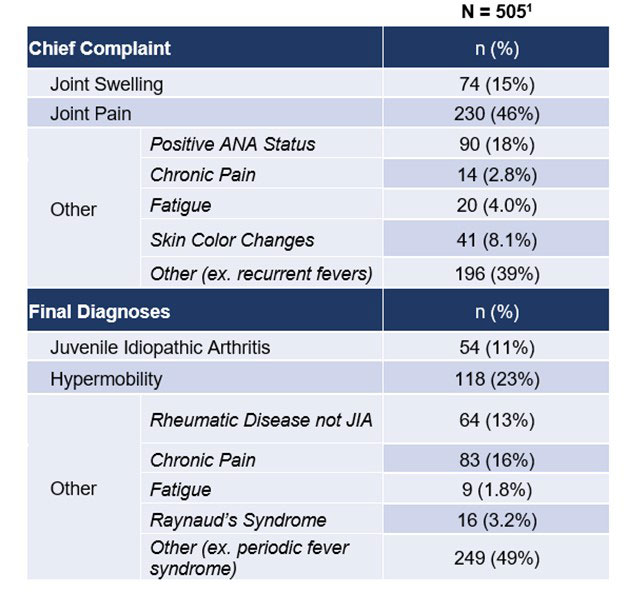
Task: Select the 54 (11%) value cell
Action: [497, 348]
